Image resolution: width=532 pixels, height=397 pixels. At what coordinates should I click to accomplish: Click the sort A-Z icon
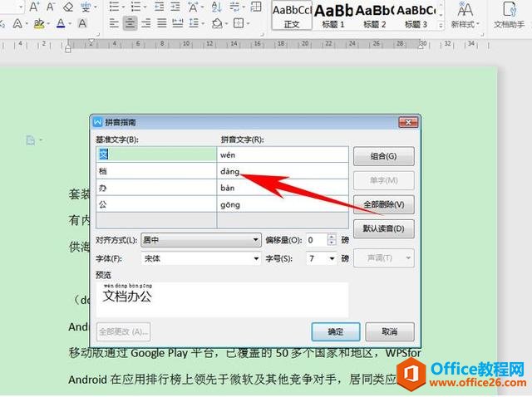click(216, 7)
